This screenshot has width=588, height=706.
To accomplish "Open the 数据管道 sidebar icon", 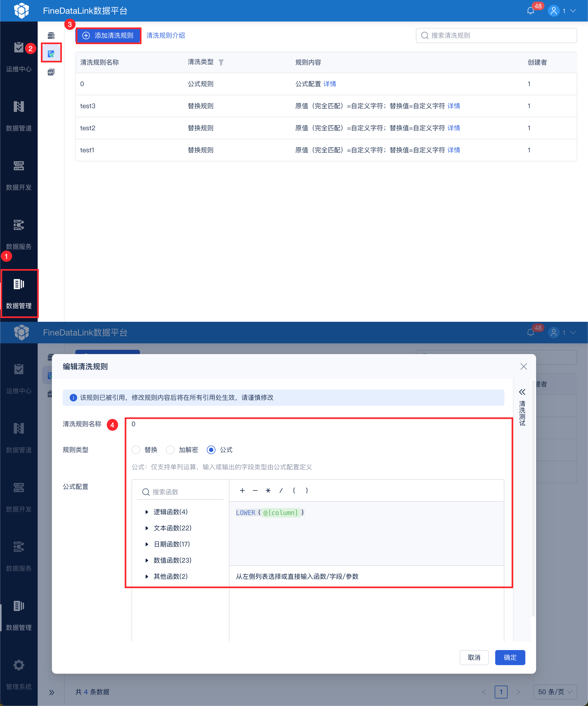I will [19, 107].
